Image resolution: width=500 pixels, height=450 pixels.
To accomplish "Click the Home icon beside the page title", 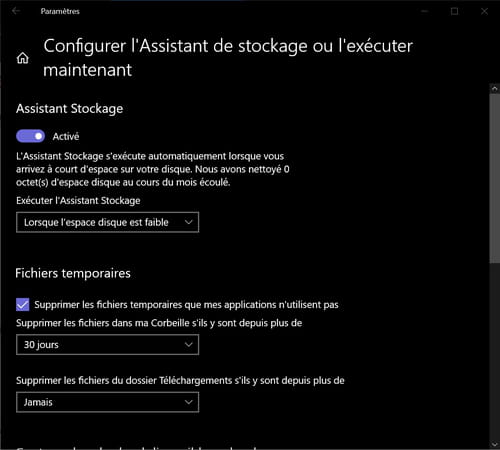I will [x=23, y=58].
